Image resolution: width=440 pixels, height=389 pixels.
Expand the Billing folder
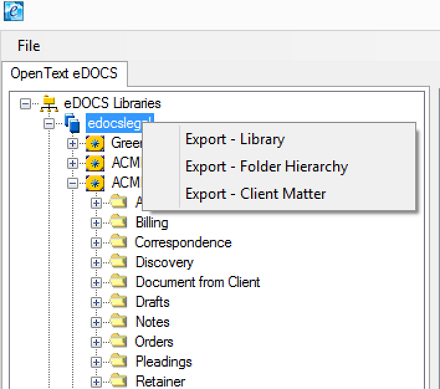click(96, 223)
